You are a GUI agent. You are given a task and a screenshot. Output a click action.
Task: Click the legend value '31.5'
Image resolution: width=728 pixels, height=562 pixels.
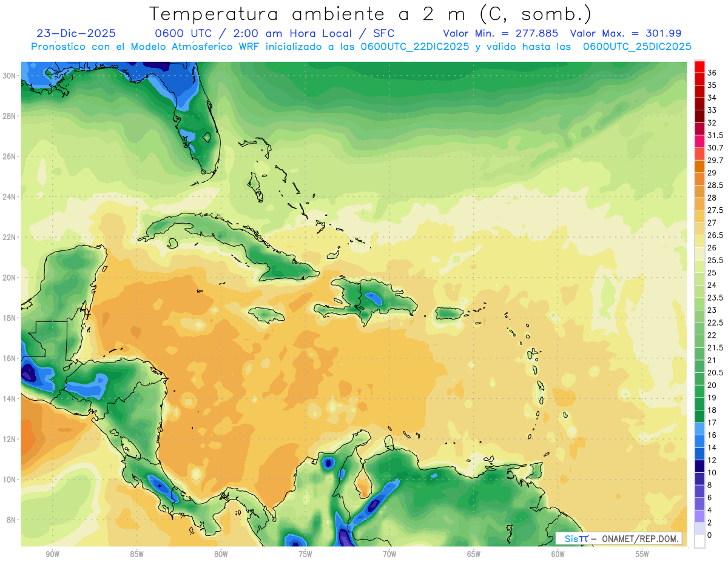[715, 135]
